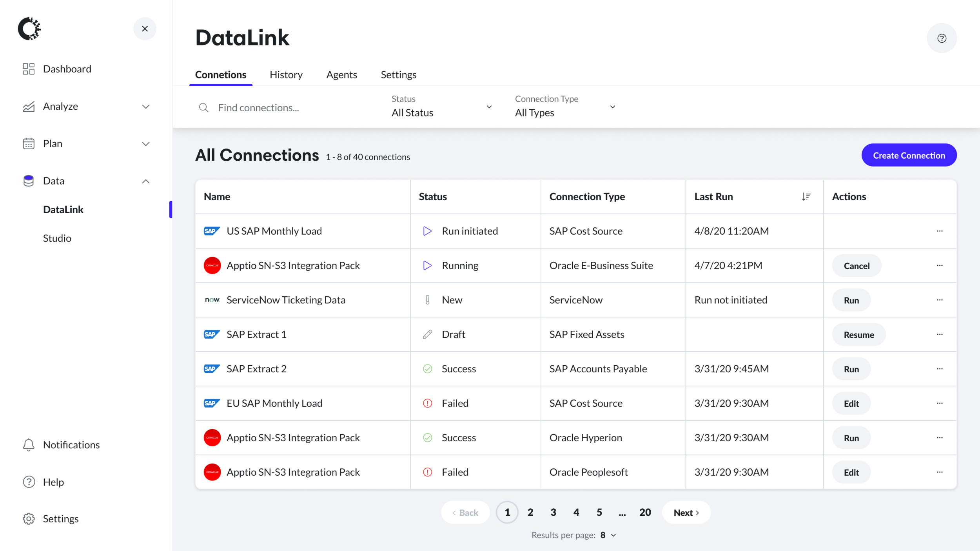The height and width of the screenshot is (551, 980).
Task: Click the Last Run sort icon
Action: coord(806,196)
